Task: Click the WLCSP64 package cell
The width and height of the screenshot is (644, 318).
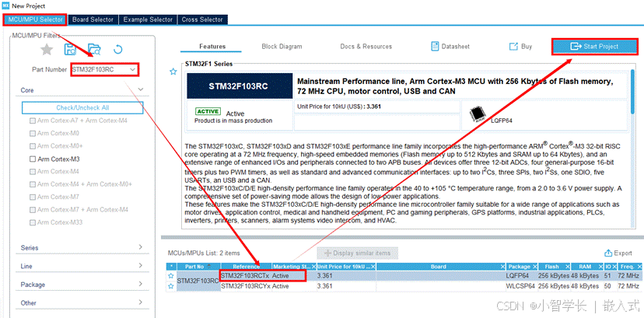Action: coord(522,286)
